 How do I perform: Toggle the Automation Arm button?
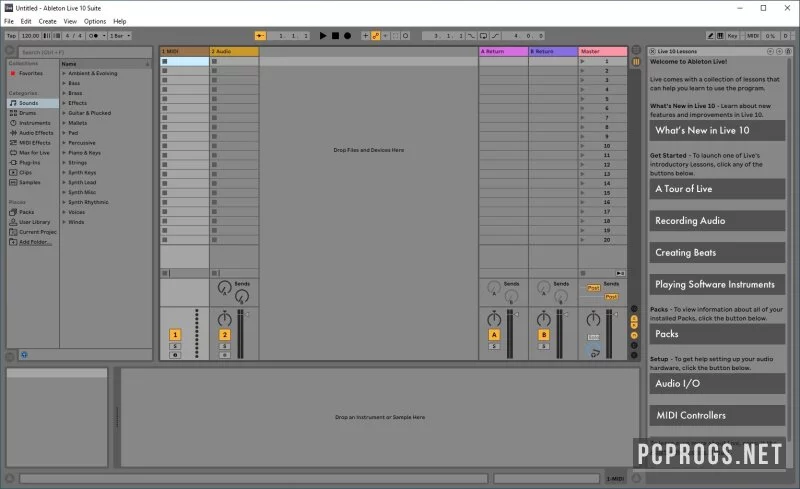click(x=376, y=36)
